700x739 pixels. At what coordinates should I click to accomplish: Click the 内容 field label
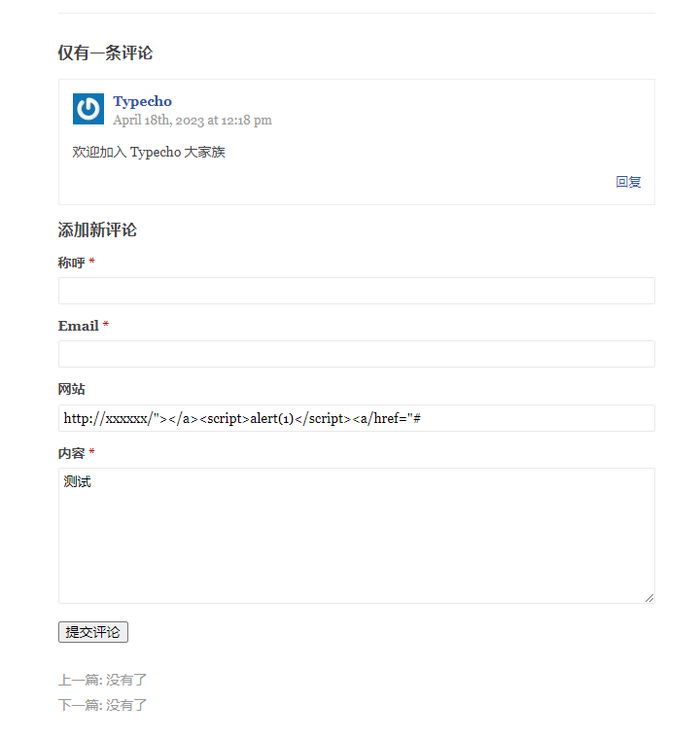71,453
